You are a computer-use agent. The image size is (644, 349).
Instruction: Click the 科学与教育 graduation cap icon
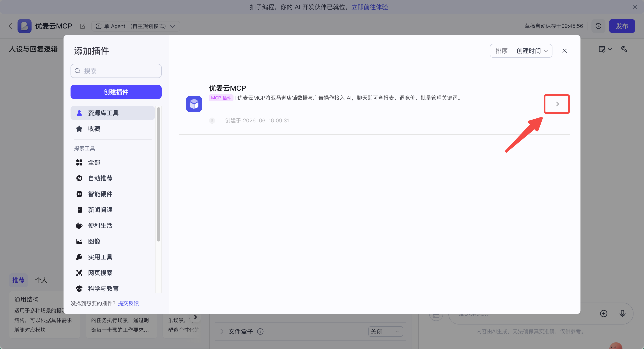(x=79, y=289)
